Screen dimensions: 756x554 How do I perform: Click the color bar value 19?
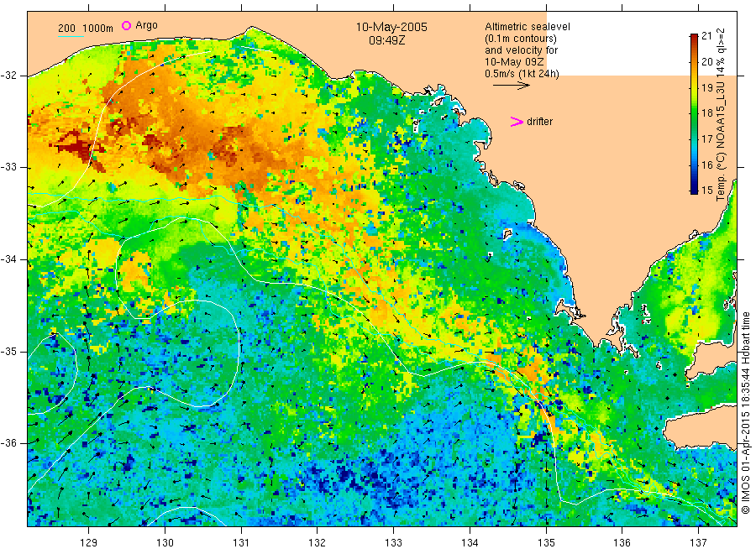[706, 87]
